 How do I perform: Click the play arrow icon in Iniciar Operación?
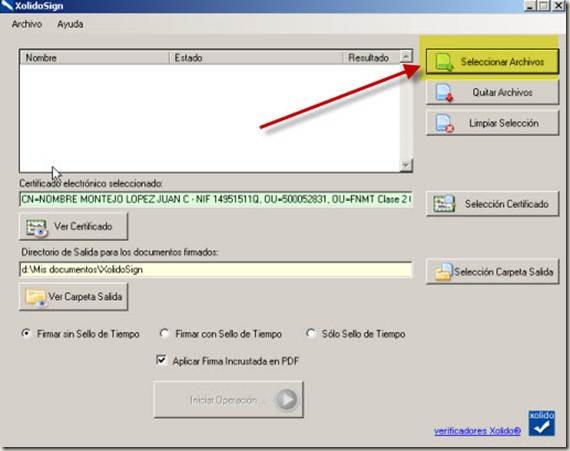pyautogui.click(x=287, y=400)
